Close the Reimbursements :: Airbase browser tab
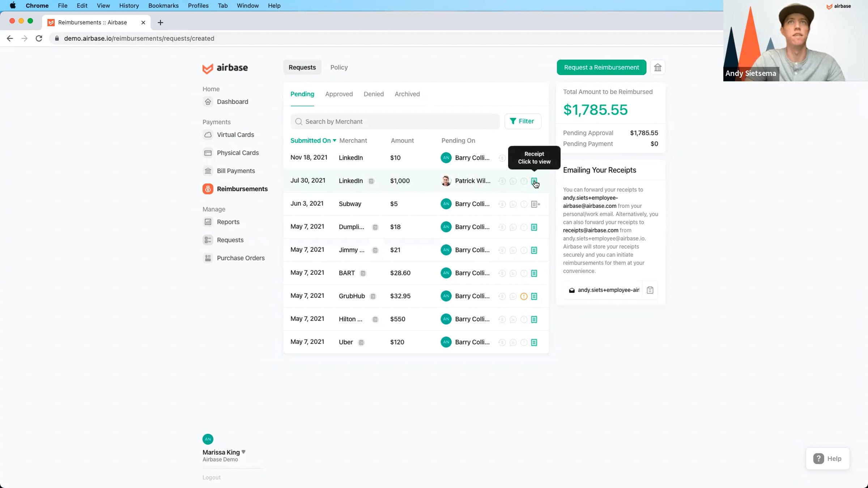Image resolution: width=868 pixels, height=488 pixels. point(143,22)
